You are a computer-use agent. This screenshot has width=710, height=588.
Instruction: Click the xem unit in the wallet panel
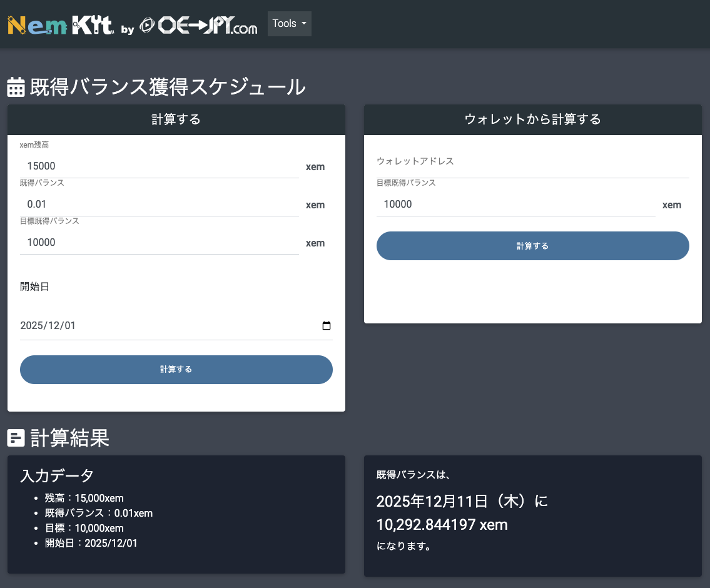(672, 205)
